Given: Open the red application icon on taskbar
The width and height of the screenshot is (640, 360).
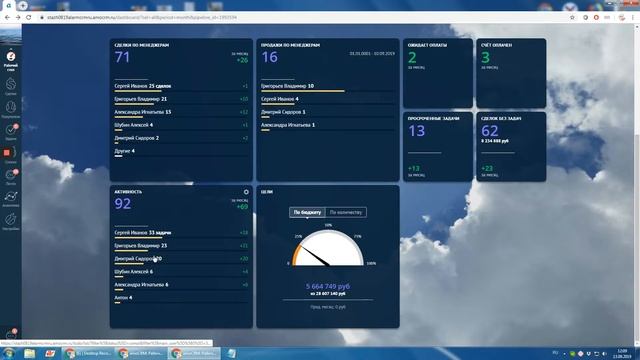Looking at the screenshot, I should (50, 353).
